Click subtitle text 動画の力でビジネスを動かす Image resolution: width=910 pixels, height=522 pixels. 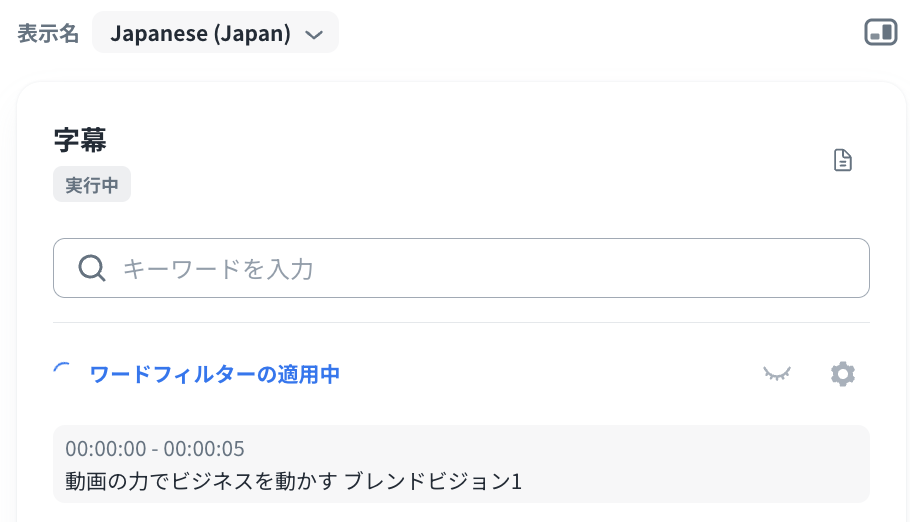pyautogui.click(x=200, y=481)
